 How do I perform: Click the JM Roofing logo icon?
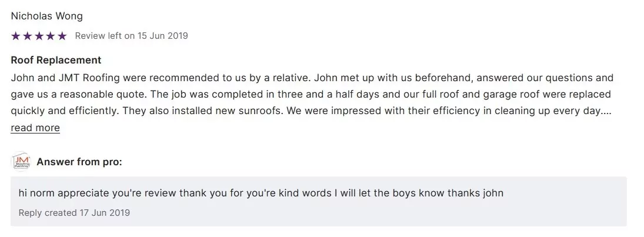pyautogui.click(x=21, y=162)
